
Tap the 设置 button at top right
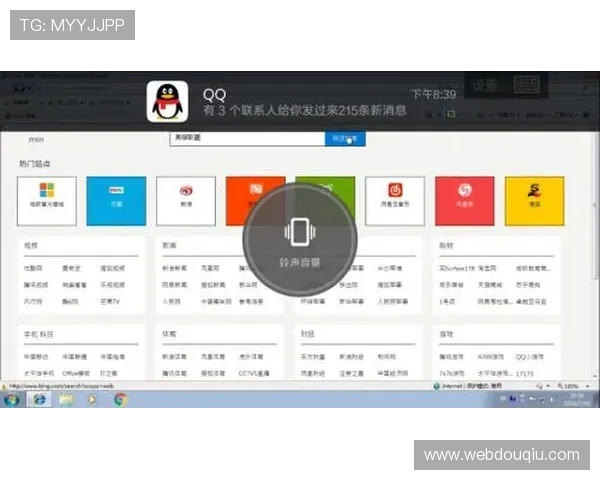click(485, 85)
